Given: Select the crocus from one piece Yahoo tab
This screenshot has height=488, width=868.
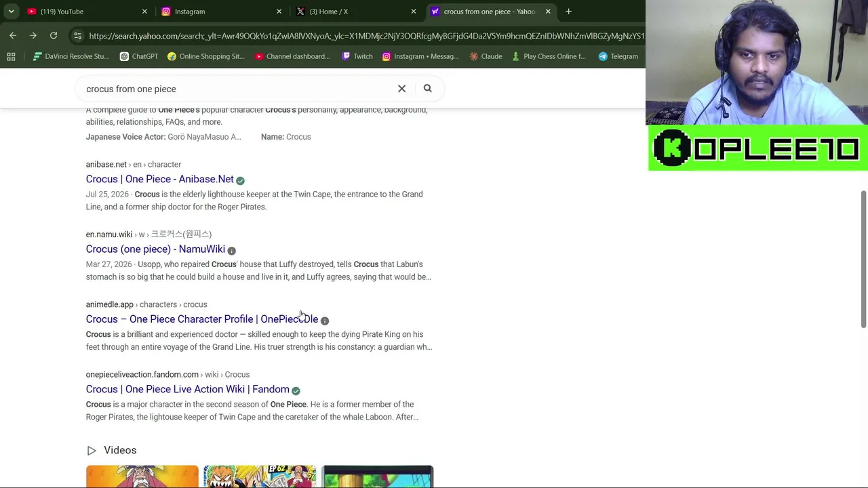Looking at the screenshot, I should (490, 12).
